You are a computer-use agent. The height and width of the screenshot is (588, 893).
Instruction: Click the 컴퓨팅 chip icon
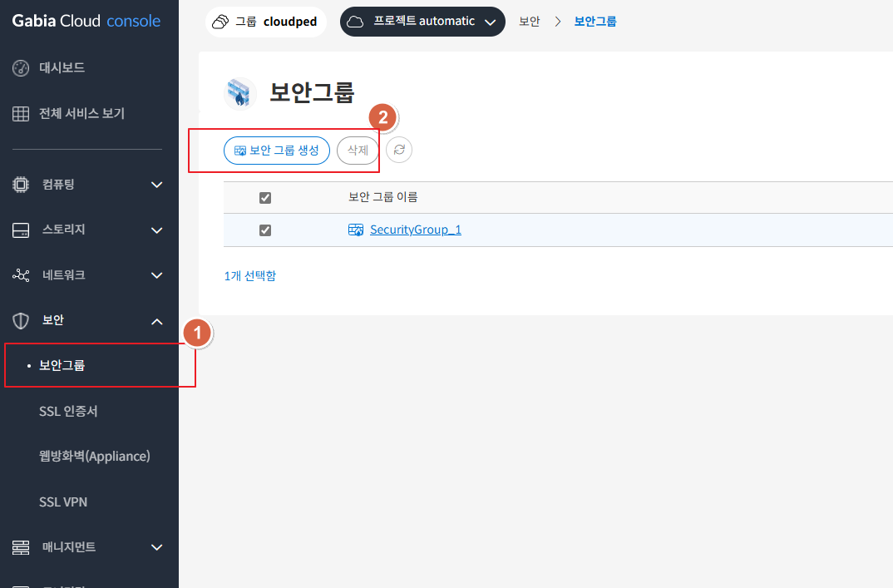pyautogui.click(x=21, y=184)
